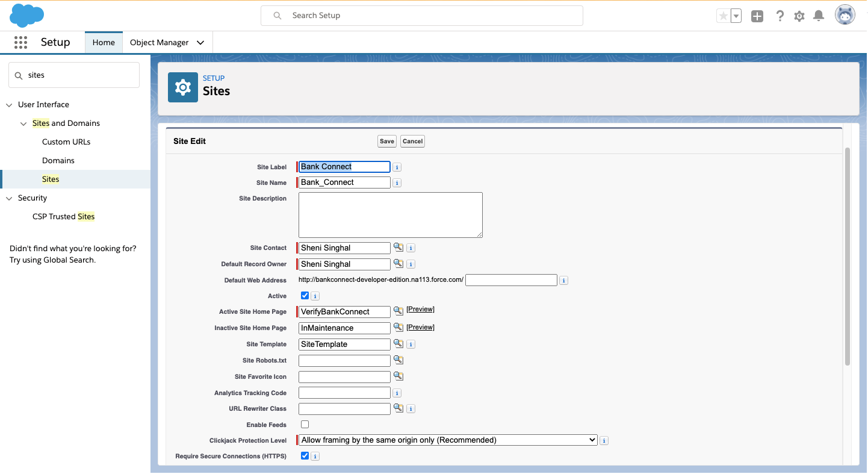Open the favorites list dropdown arrow
This screenshot has height=474, width=868.
click(736, 16)
